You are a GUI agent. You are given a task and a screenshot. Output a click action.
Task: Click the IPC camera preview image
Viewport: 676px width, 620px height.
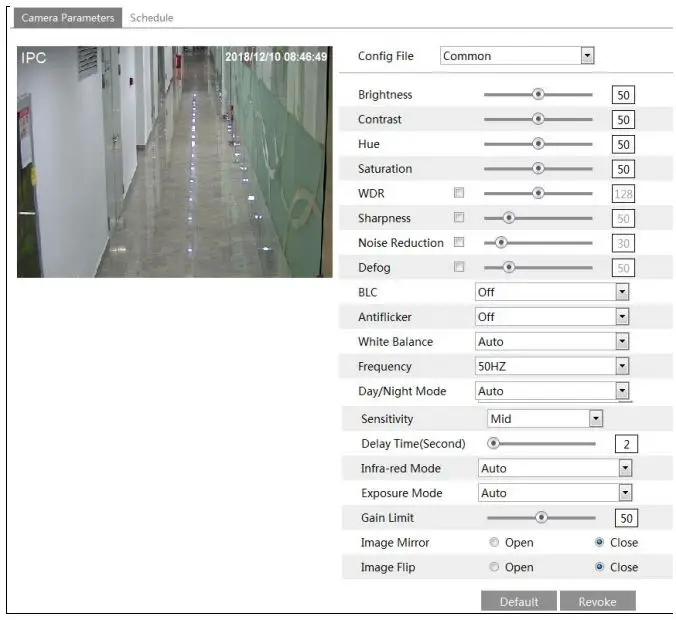click(x=175, y=162)
